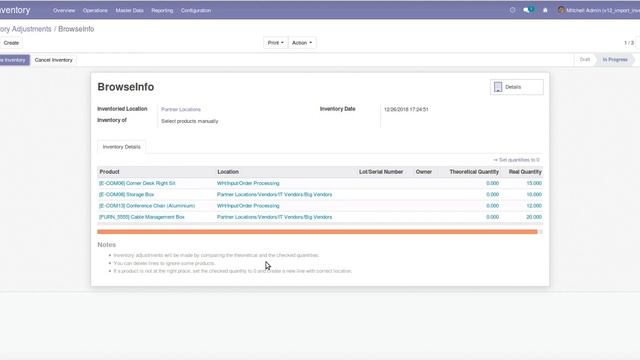The height and width of the screenshot is (360, 640).
Task: Click the bell notification icon
Action: pyautogui.click(x=545, y=10)
